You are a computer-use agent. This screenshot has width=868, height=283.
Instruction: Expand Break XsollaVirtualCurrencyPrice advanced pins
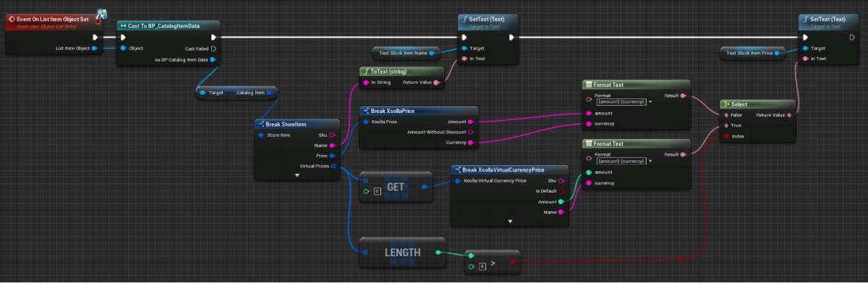510,221
